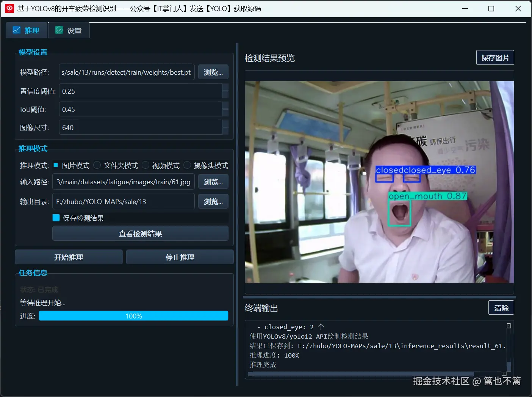Click the 终端输出 heading
The image size is (532, 397).
tap(261, 308)
